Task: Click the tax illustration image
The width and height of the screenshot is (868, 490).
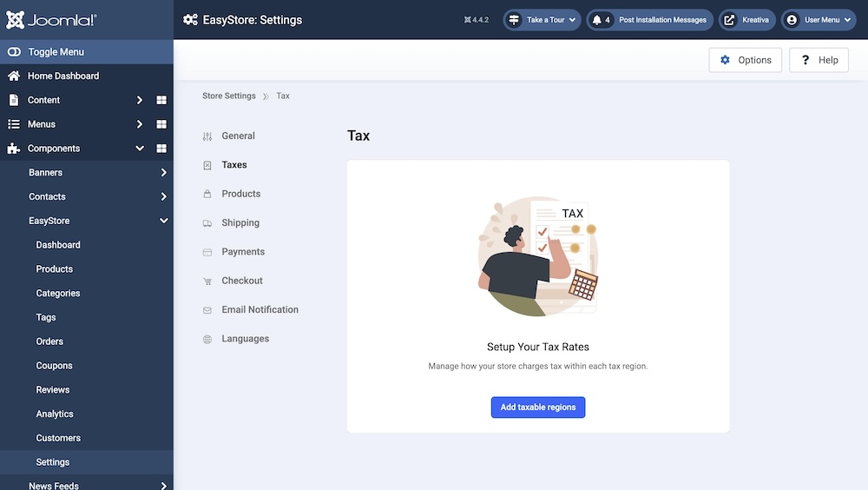Action: pos(538,256)
